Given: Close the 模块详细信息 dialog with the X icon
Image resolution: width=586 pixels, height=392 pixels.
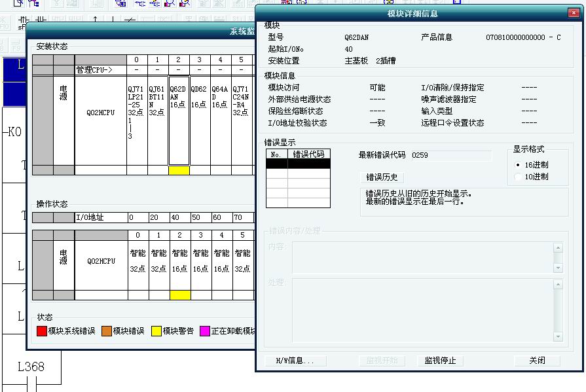Looking at the screenshot, I should pyautogui.click(x=573, y=13).
